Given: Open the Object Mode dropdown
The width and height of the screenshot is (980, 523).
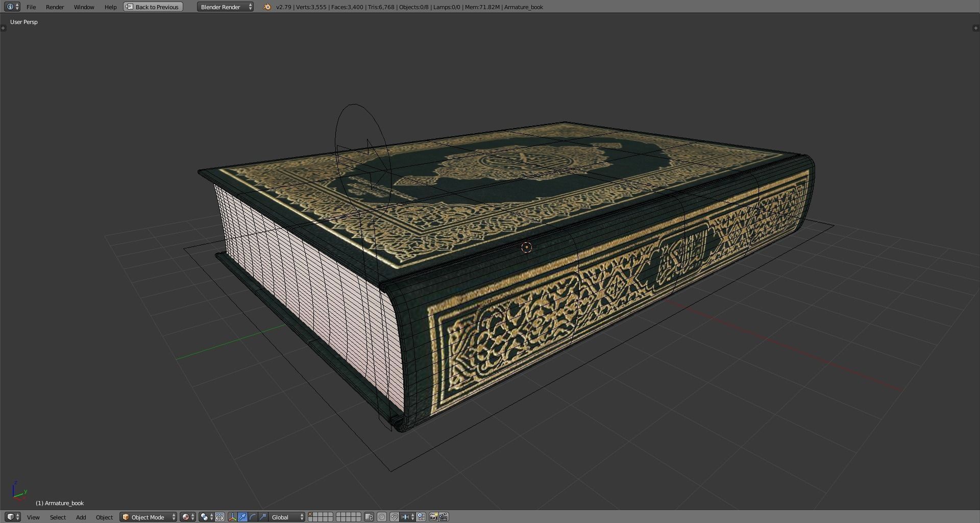Looking at the screenshot, I should click(x=149, y=517).
